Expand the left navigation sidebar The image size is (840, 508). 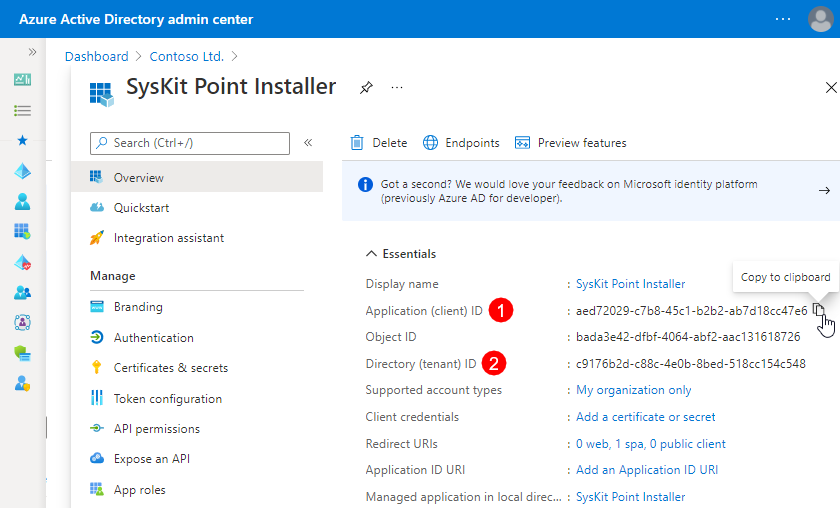point(32,52)
